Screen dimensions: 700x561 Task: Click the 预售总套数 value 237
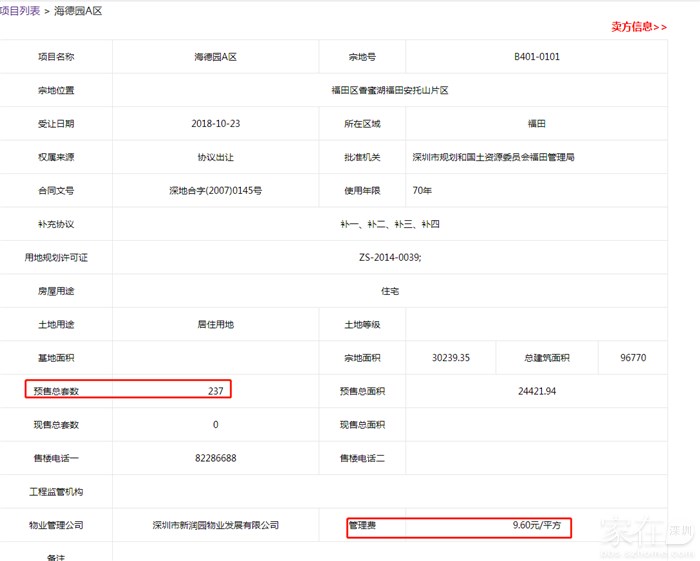(215, 391)
